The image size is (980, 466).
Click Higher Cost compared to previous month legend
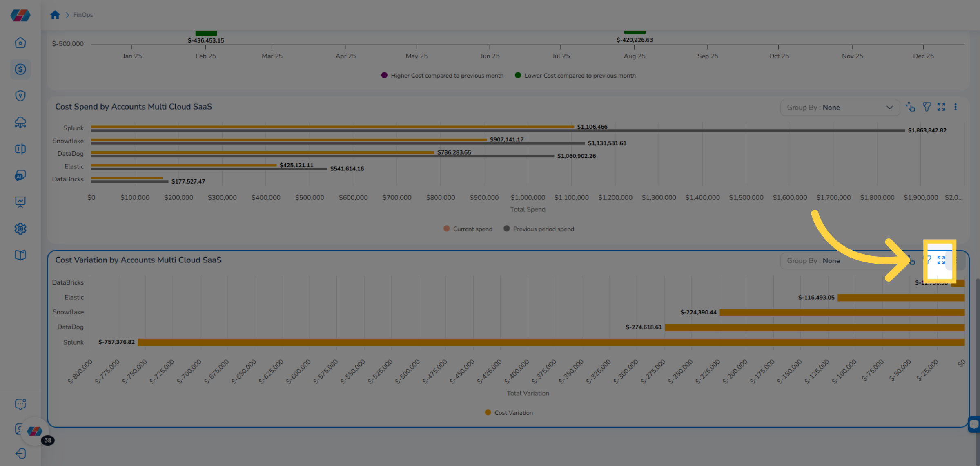[442, 76]
